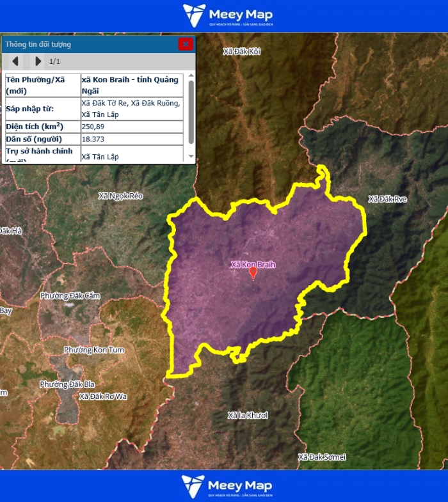Select Xã Đăk Rơ Wa label
Viewport: 448px width, 502px height.
coord(103,396)
